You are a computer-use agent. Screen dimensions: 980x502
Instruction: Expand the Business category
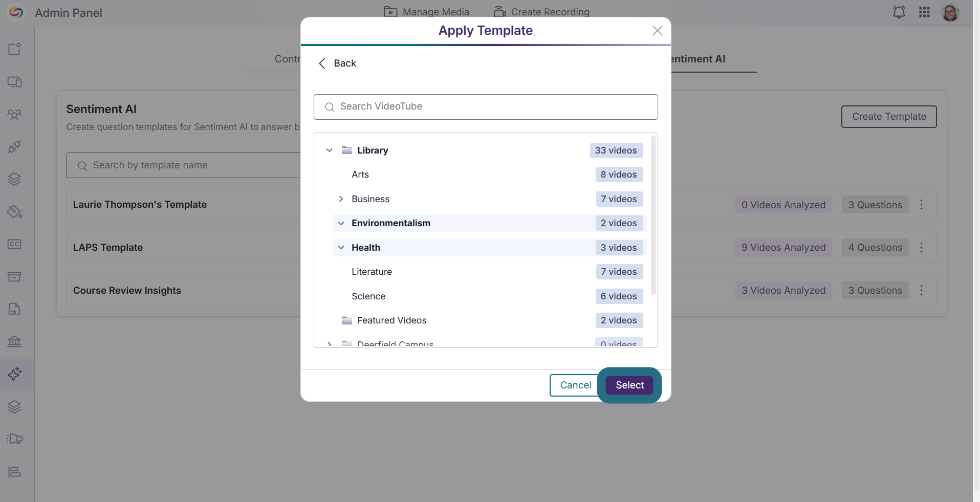pos(341,199)
